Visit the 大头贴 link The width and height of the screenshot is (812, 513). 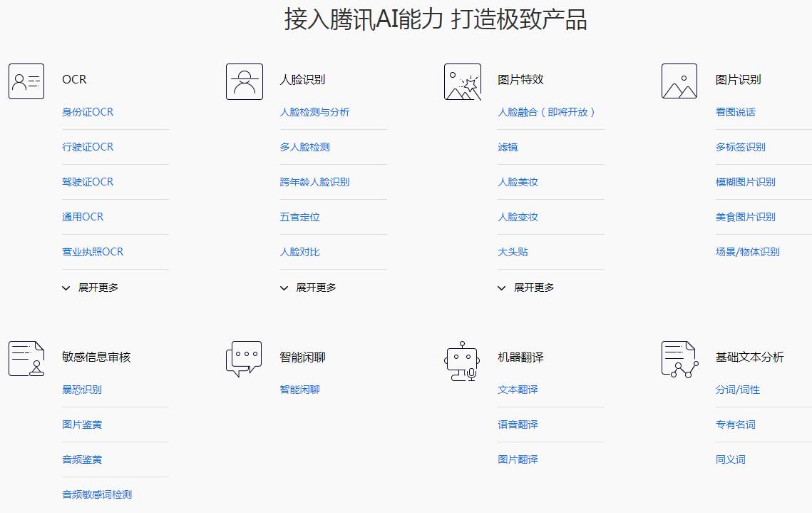pyautogui.click(x=513, y=252)
